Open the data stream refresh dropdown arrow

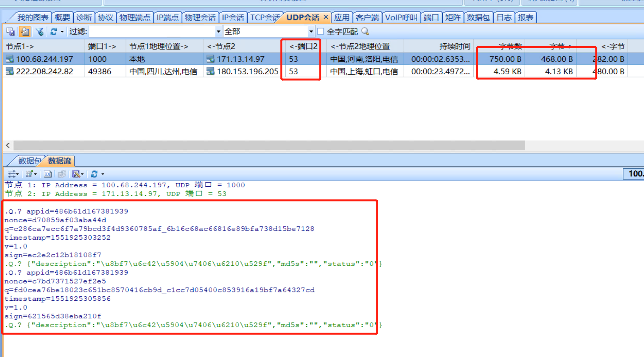[x=103, y=174]
